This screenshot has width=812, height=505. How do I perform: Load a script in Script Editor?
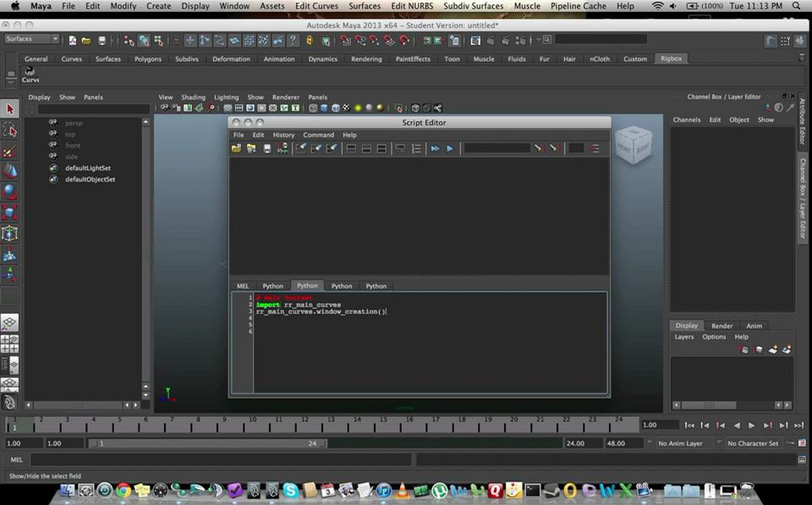(236, 148)
